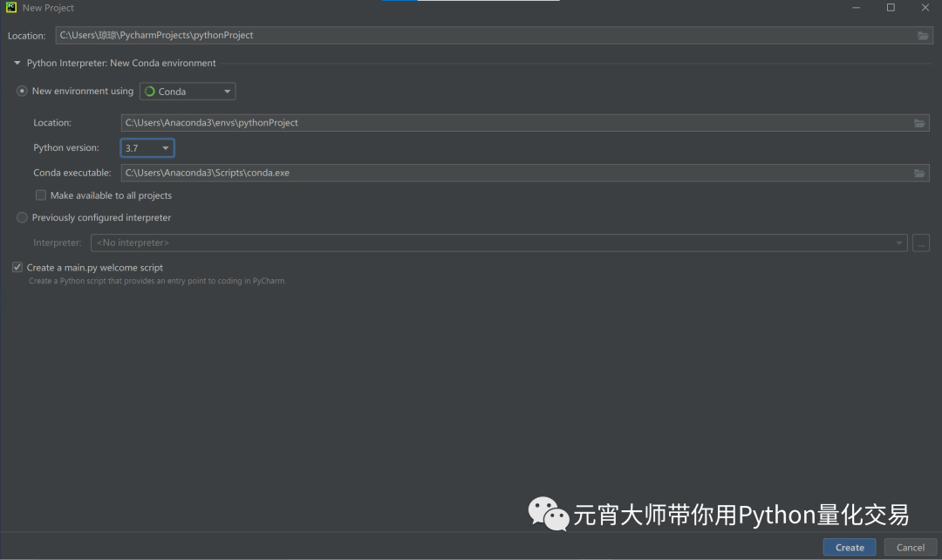Click the Cancel button
This screenshot has width=942, height=560.
[x=910, y=548]
